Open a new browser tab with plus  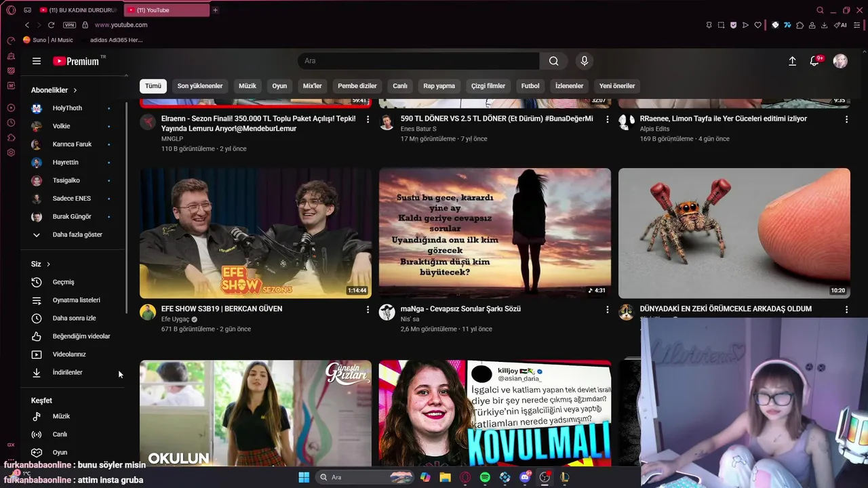click(x=216, y=10)
